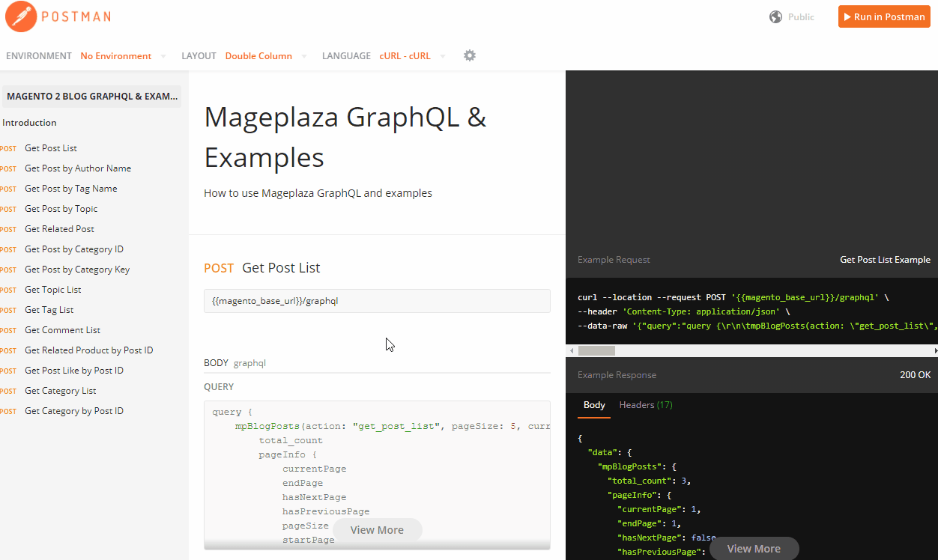The image size is (938, 560).
Task: Click View More under the query body
Action: click(x=377, y=530)
